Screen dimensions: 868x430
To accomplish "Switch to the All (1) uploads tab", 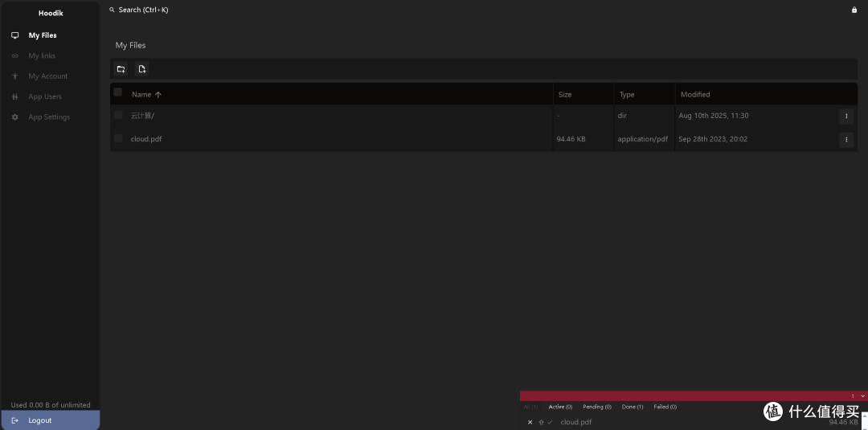I will point(530,407).
